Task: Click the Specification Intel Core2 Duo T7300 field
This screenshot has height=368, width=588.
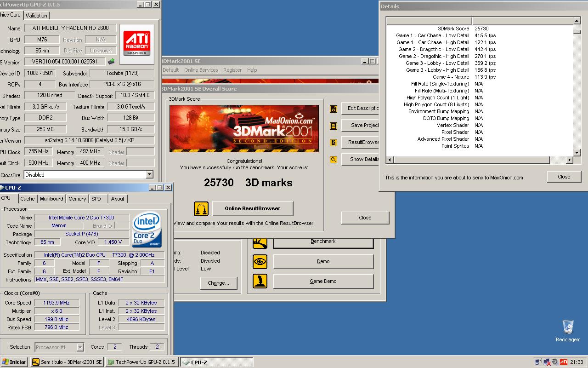Action: tap(99, 255)
